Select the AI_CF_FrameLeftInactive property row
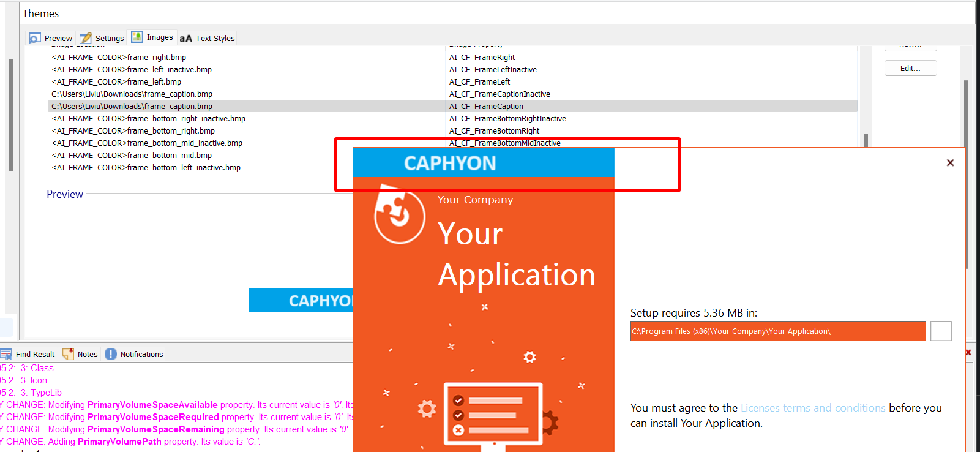This screenshot has height=452, width=980. pos(493,70)
